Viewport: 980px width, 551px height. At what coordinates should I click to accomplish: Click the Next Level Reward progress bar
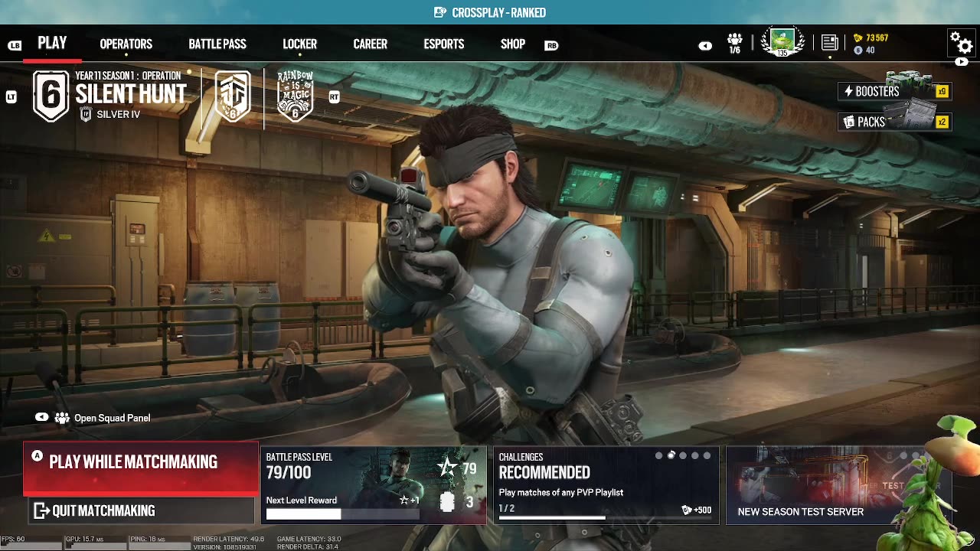click(342, 514)
